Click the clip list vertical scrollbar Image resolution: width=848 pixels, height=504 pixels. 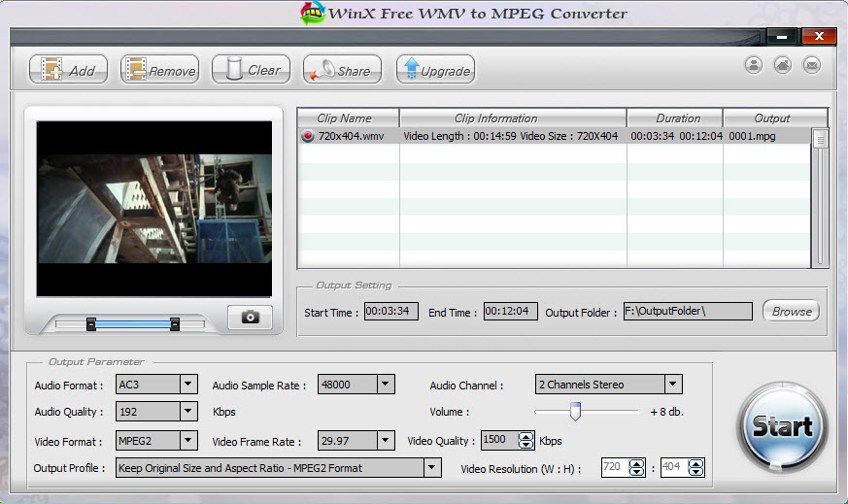coord(821,197)
